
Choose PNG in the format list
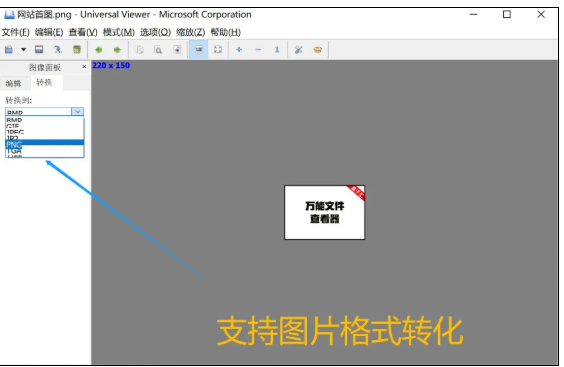[x=45, y=144]
